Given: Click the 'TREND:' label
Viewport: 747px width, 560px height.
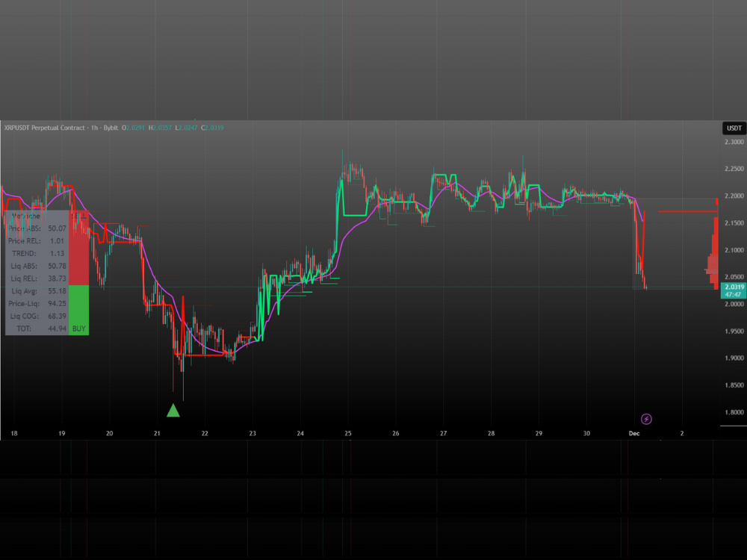Looking at the screenshot, I should click(24, 253).
